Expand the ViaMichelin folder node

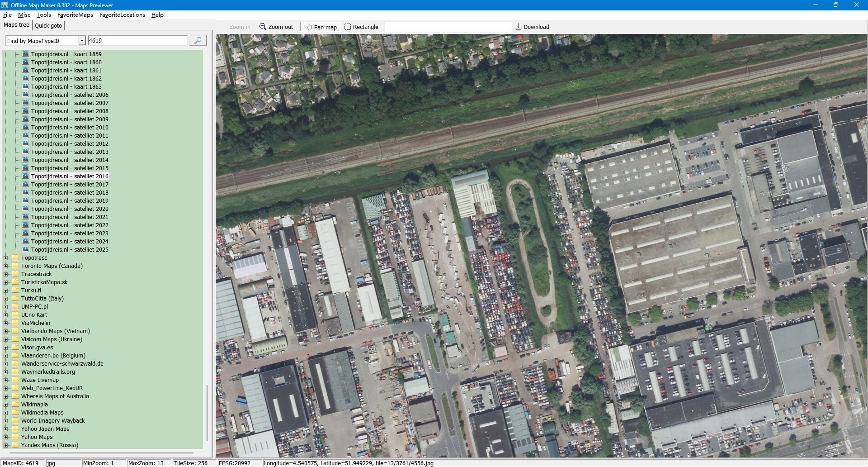pyautogui.click(x=6, y=324)
